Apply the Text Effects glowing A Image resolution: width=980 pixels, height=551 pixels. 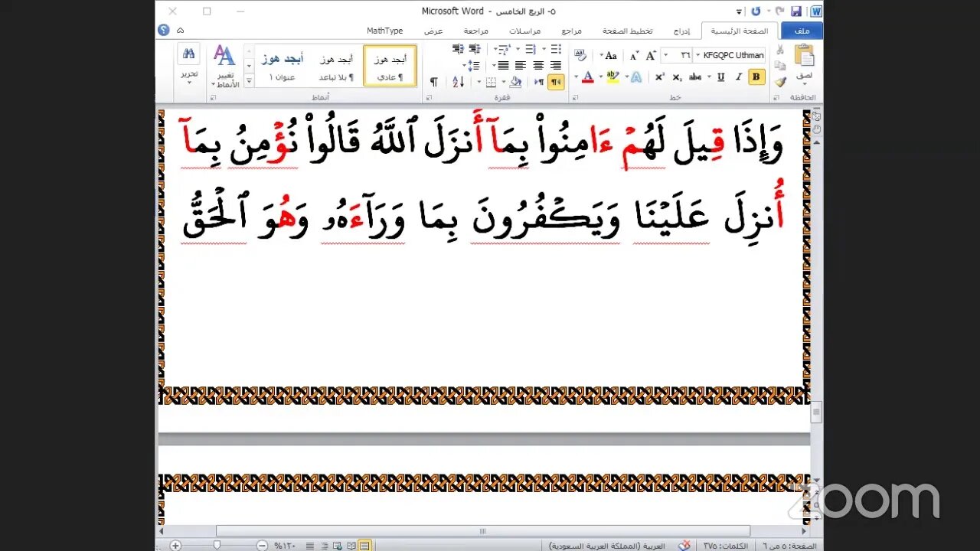pyautogui.click(x=636, y=77)
